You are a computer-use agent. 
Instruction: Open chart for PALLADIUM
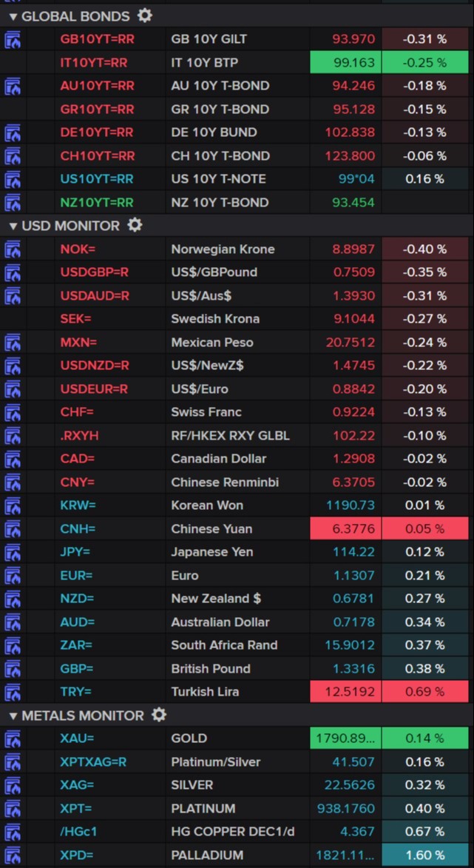coord(11,855)
